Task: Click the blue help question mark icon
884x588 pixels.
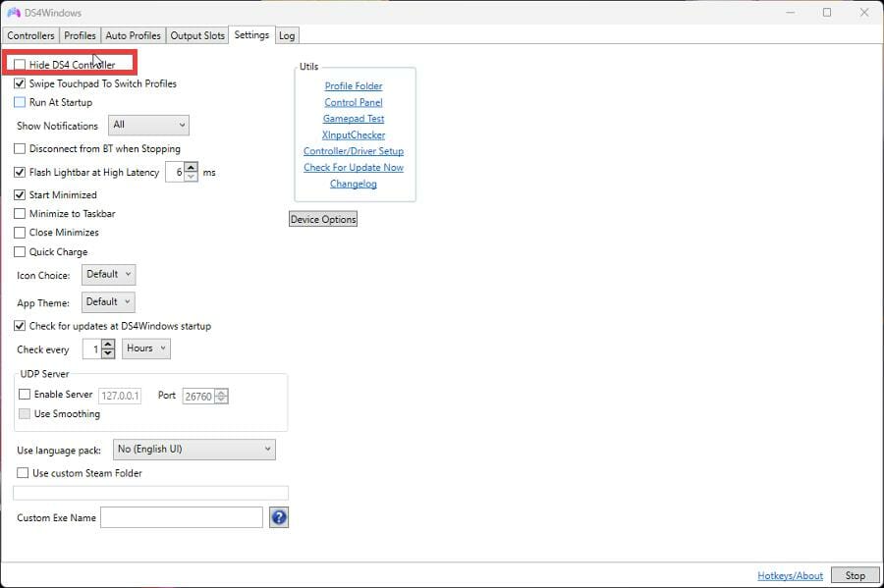Action: 279,517
